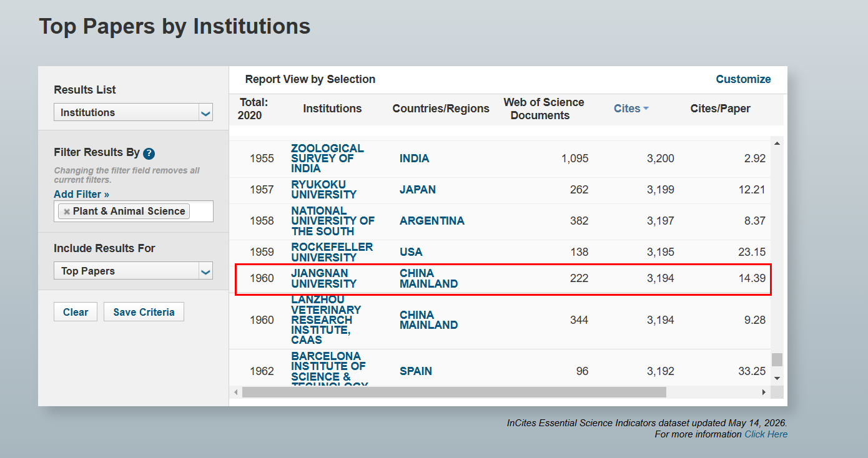The width and height of the screenshot is (868, 458).
Task: Click the vertical scrollbar up arrow
Action: pyautogui.click(x=777, y=144)
